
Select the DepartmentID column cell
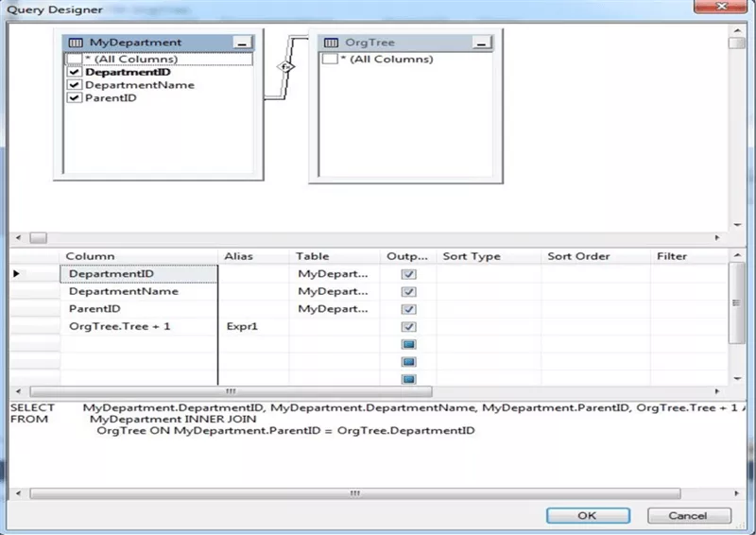[139, 273]
